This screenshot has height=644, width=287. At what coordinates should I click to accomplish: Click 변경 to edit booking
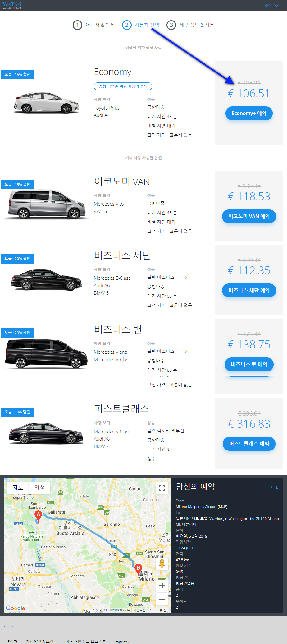click(275, 488)
